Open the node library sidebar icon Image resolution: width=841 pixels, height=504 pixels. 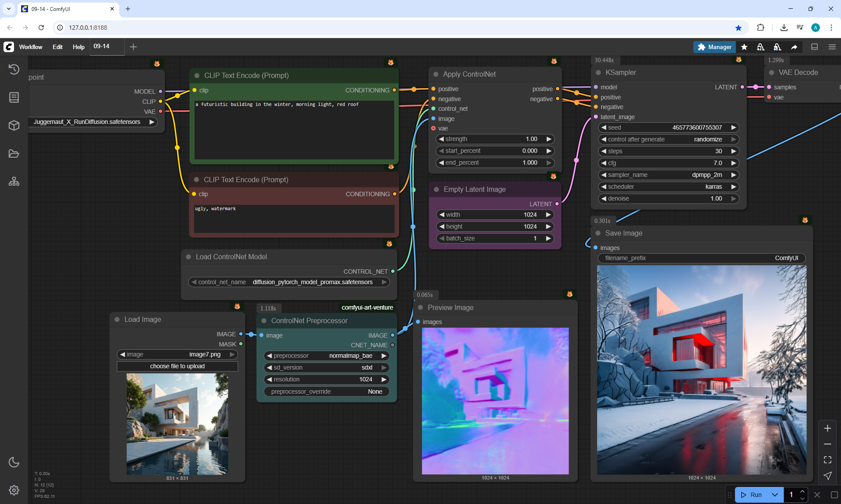(14, 97)
